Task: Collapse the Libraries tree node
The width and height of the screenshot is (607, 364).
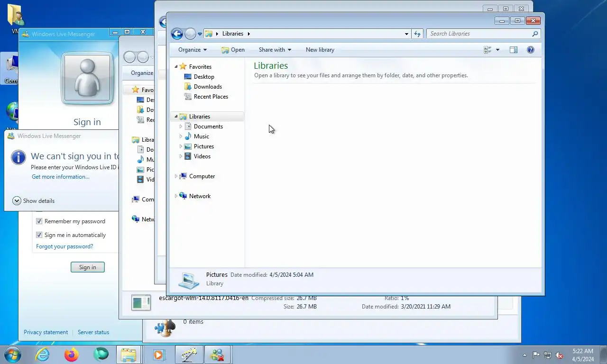Action: point(176,116)
